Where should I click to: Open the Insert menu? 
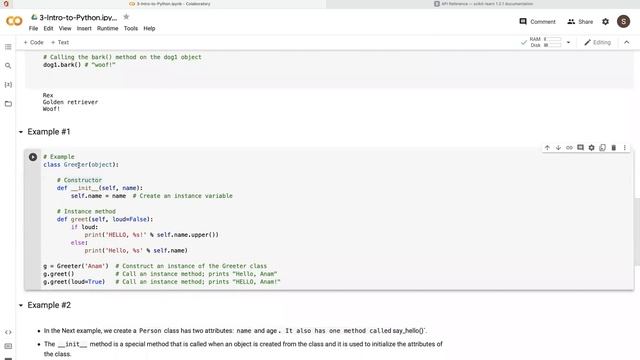click(x=84, y=29)
